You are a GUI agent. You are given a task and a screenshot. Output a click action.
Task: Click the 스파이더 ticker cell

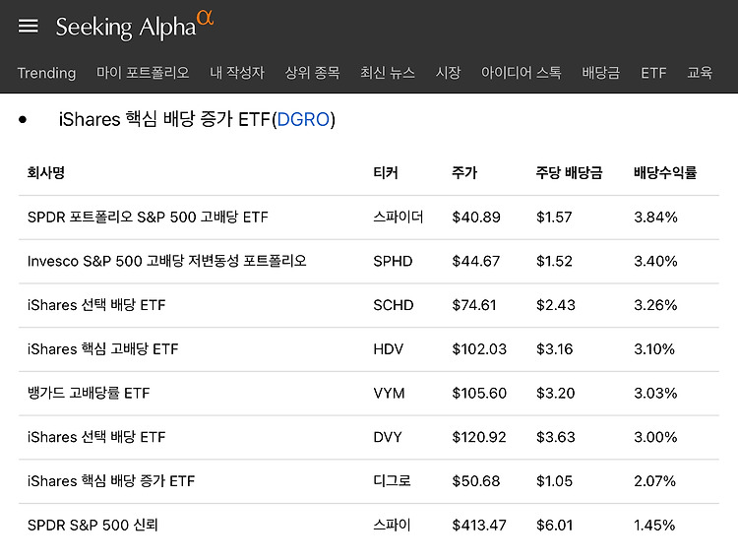(399, 217)
